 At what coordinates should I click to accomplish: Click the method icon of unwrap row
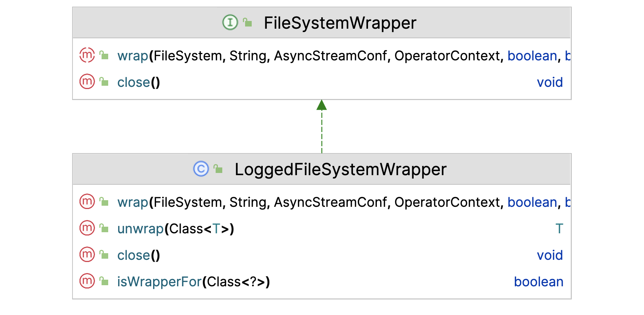point(87,228)
